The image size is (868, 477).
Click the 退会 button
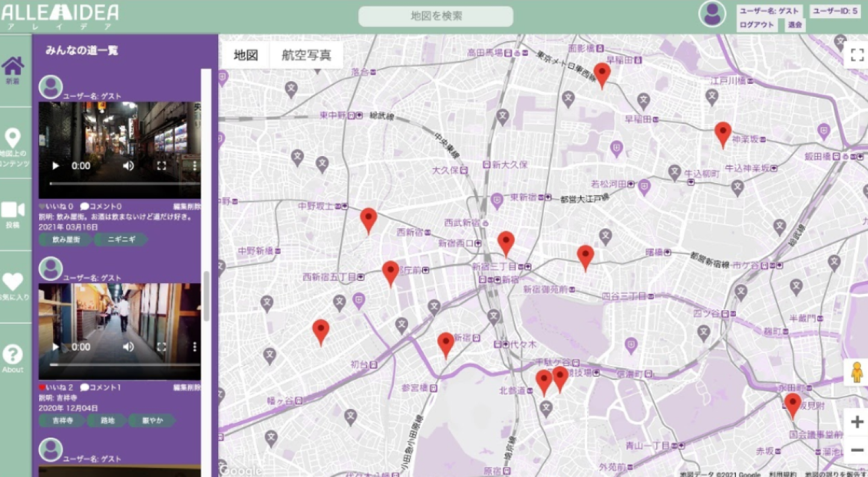(x=795, y=25)
